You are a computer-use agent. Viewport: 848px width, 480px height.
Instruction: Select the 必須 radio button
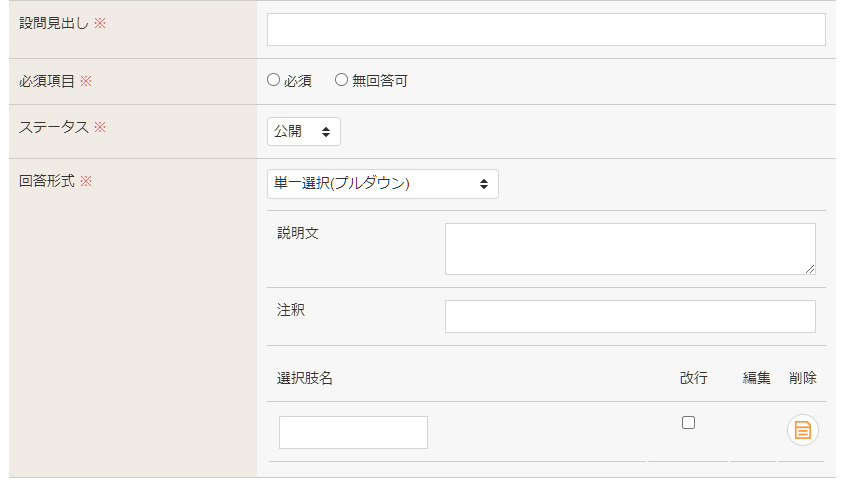click(274, 80)
